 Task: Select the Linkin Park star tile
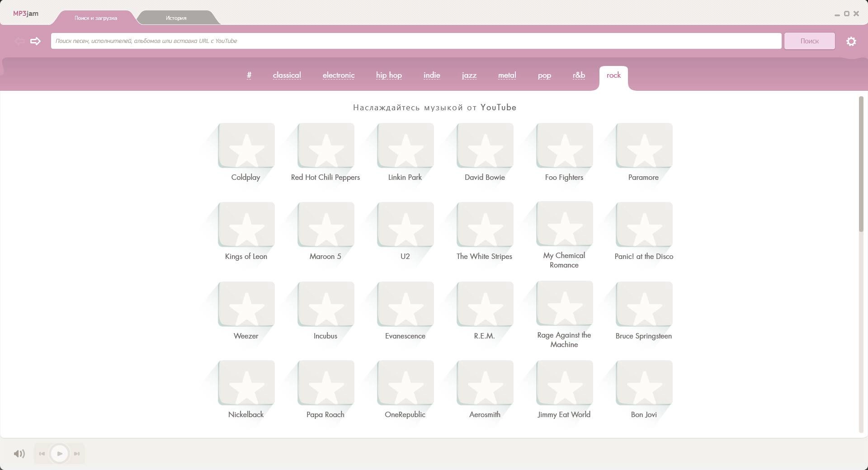click(406, 146)
